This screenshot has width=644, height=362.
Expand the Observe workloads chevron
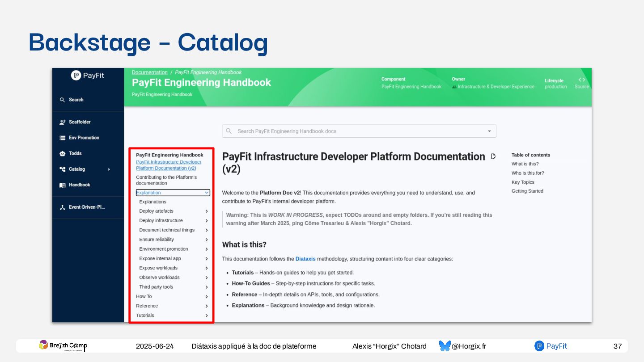coord(207,278)
